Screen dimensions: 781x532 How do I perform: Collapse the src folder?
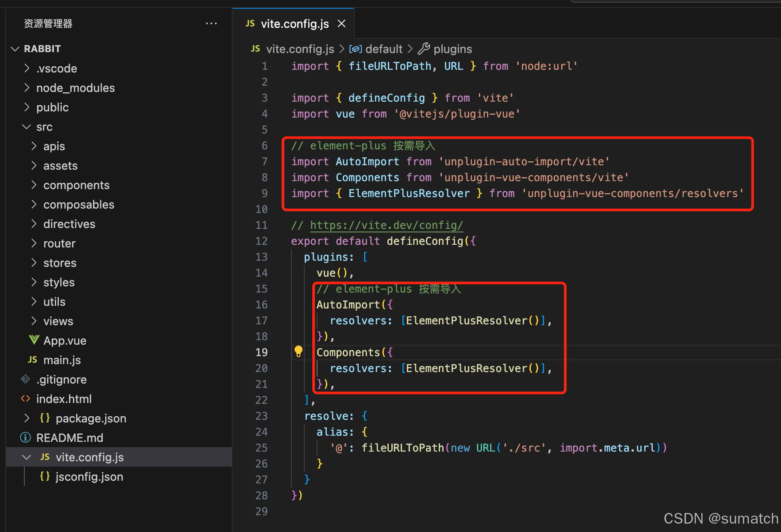(x=27, y=126)
